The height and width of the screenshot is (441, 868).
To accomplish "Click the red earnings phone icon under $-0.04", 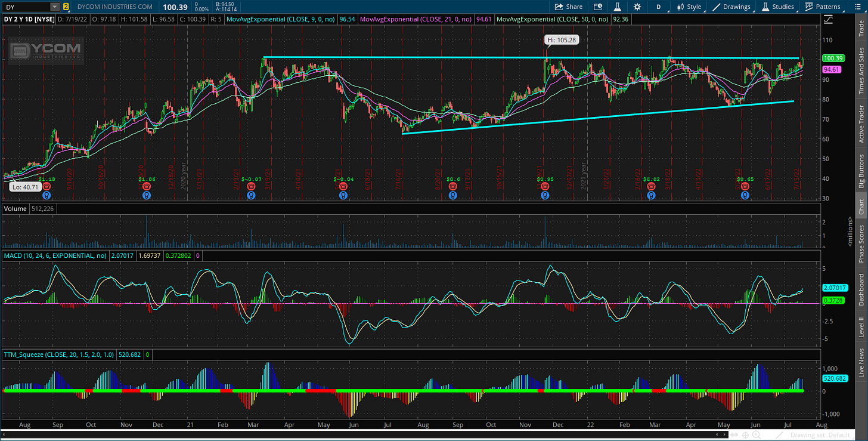I will (x=343, y=186).
